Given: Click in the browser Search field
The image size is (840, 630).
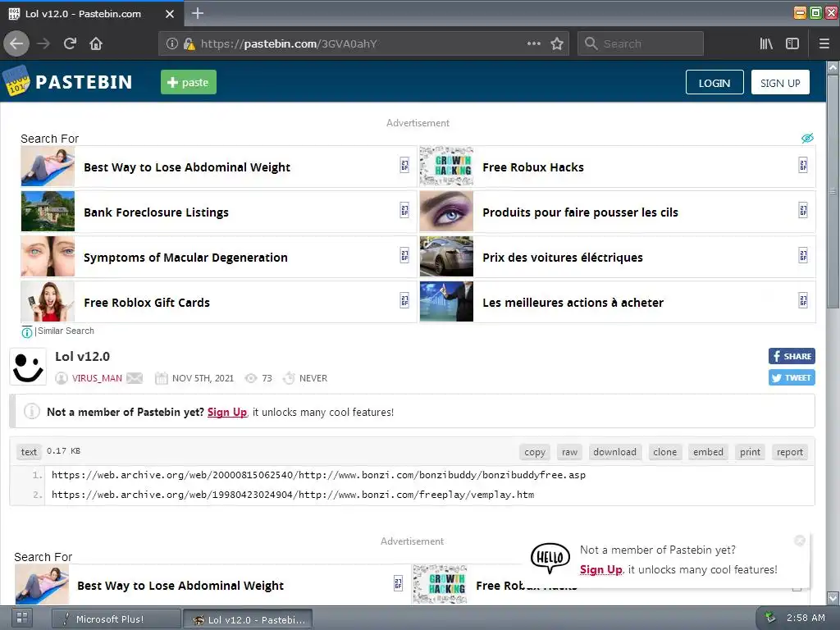Looking at the screenshot, I should click(x=641, y=43).
